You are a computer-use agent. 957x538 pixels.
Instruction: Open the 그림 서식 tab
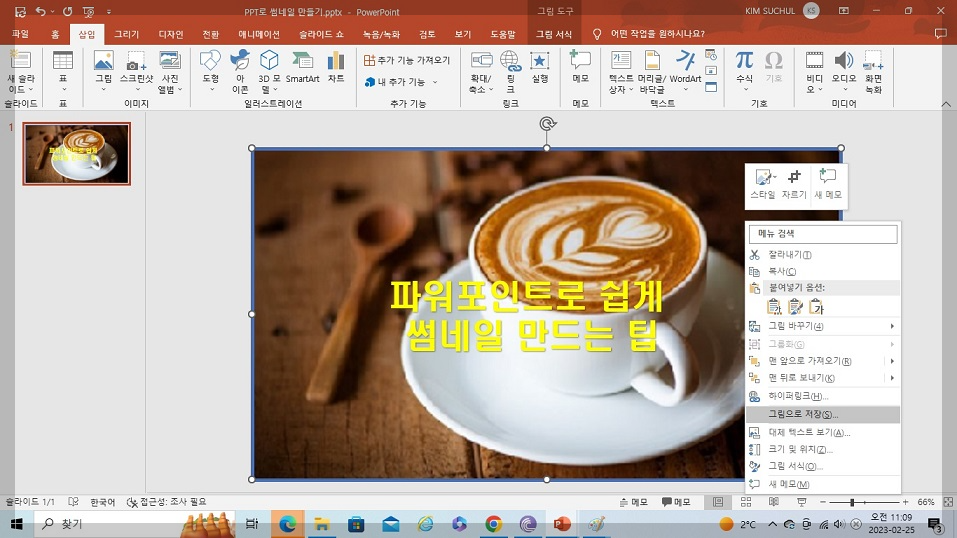coord(554,34)
